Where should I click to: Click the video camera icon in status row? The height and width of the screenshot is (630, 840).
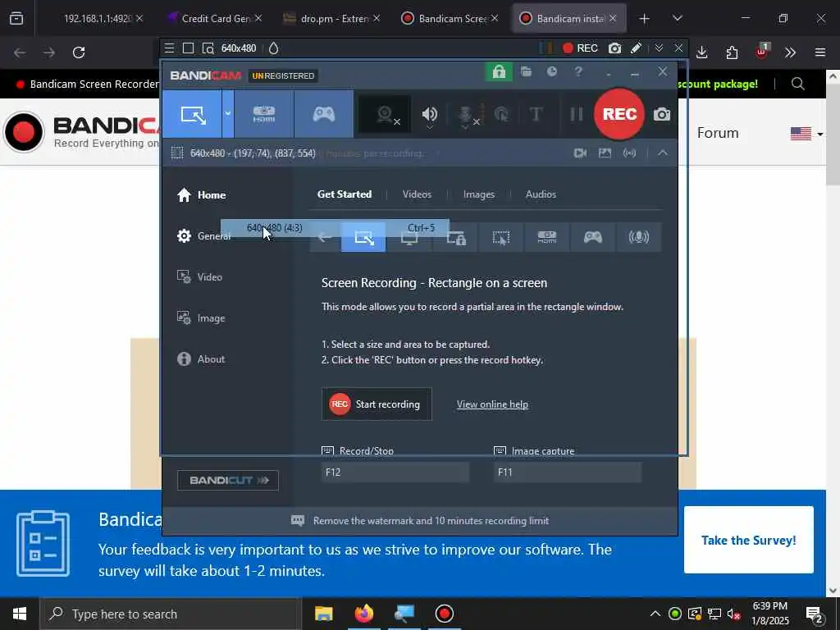tap(580, 153)
